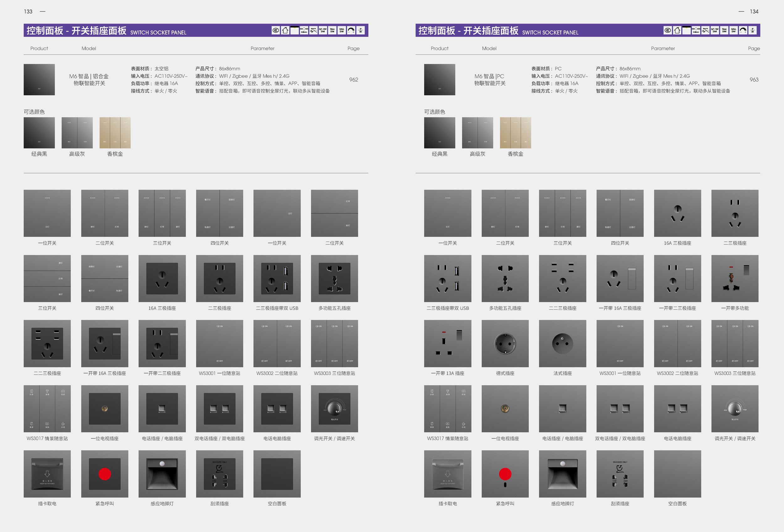Click the CCC certification icon on page 133
Screen dimensions: 784x532
(276, 30)
